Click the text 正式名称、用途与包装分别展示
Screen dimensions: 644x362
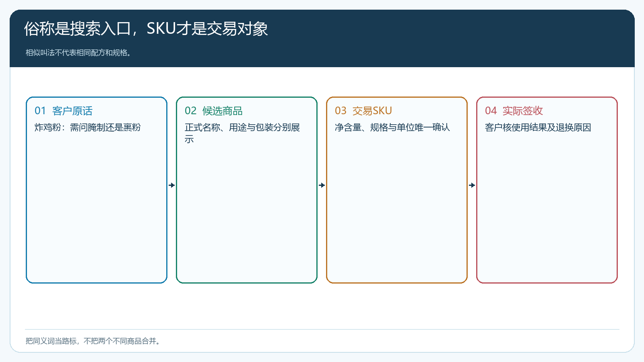click(x=242, y=133)
